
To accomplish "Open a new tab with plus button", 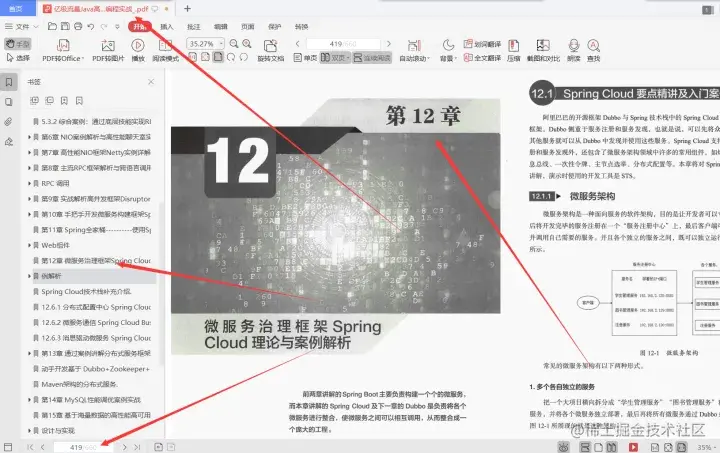I will click(187, 8).
